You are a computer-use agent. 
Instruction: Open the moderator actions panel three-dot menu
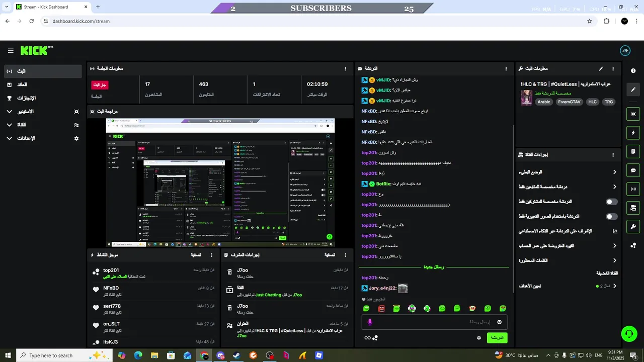pyautogui.click(x=345, y=255)
